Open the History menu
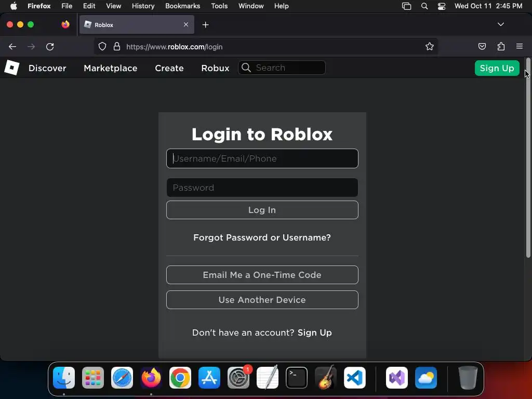The height and width of the screenshot is (399, 532). coord(143,6)
